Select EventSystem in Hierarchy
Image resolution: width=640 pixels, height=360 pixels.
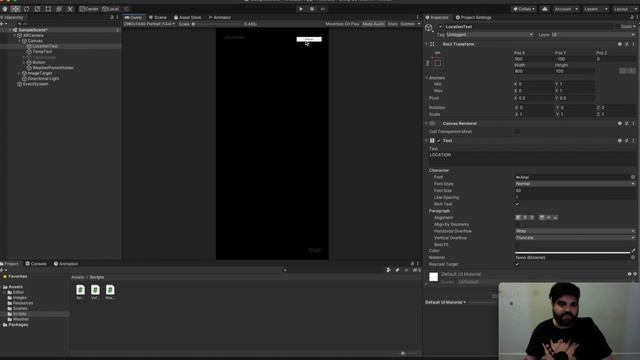(x=35, y=84)
